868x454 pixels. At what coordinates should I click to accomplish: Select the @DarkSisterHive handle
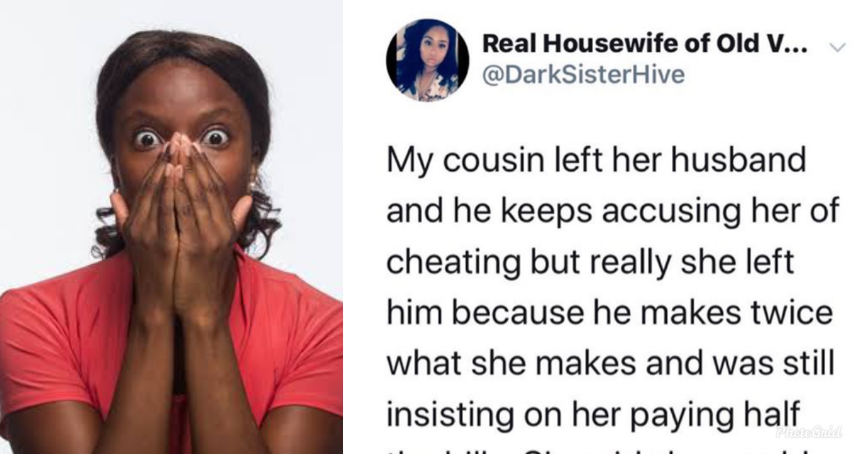coord(584,75)
